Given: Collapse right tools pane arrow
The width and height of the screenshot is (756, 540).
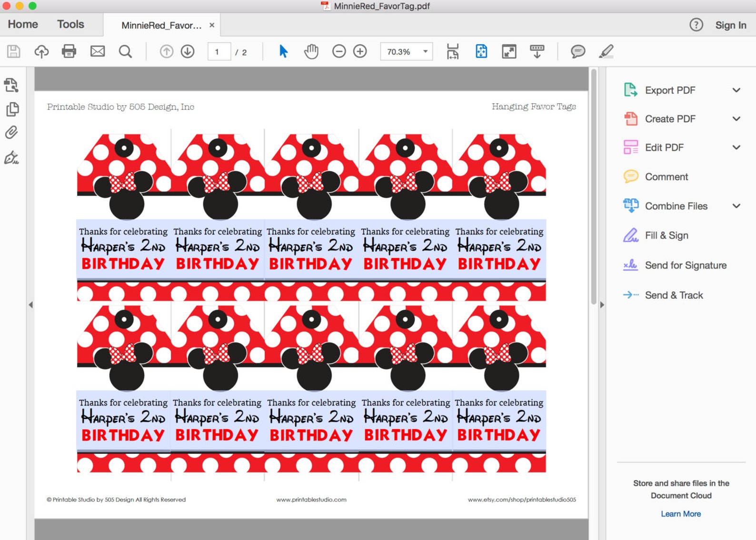Looking at the screenshot, I should tap(602, 304).
